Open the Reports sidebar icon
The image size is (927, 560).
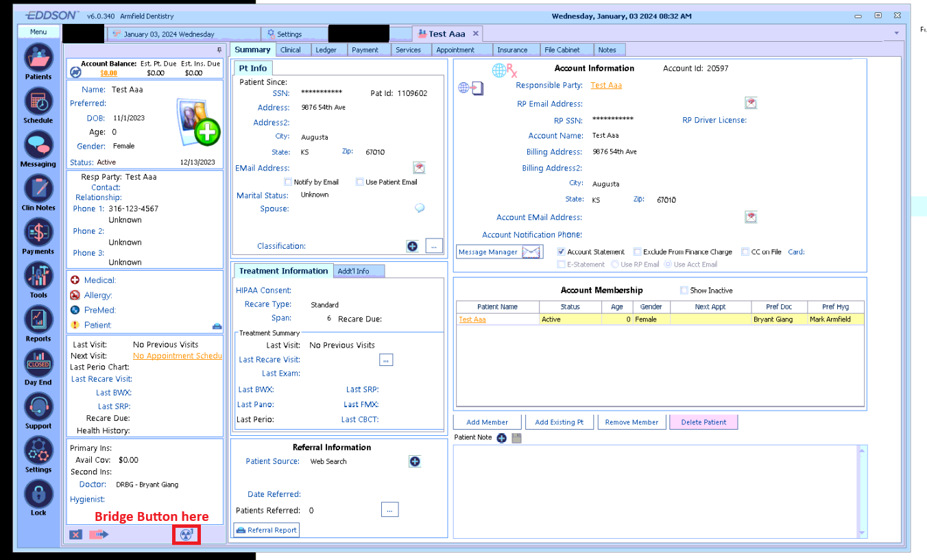click(x=38, y=319)
